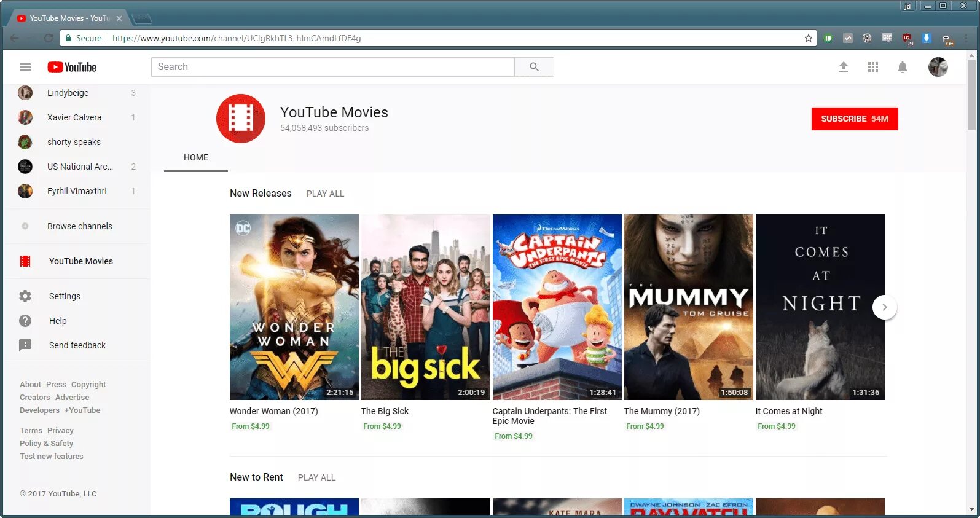This screenshot has height=518, width=980.
Task: Open The Big Sick movie poster
Action: coord(426,307)
